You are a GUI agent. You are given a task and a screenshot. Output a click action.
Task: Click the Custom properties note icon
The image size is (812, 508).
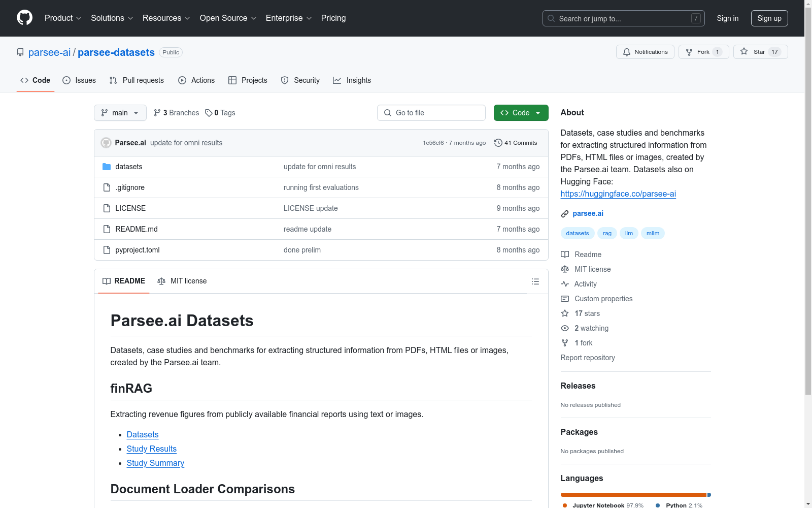[565, 299]
